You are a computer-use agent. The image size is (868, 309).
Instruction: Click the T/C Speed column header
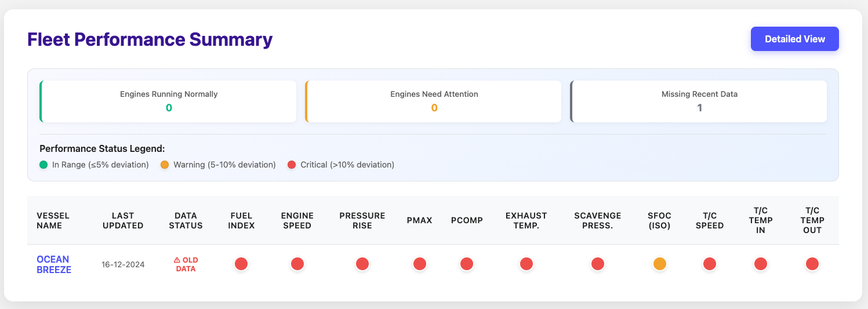[x=710, y=220]
